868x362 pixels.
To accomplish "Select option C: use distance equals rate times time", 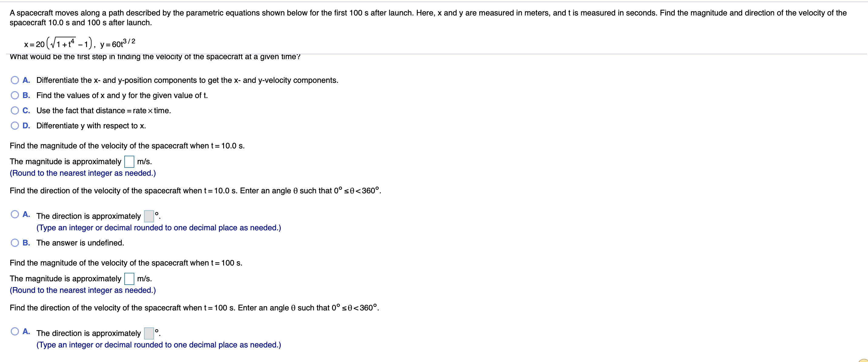I will (15, 110).
